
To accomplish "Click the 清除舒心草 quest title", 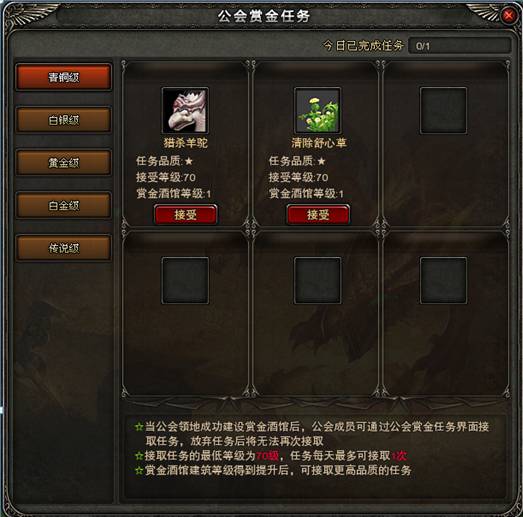I will coord(319,143).
